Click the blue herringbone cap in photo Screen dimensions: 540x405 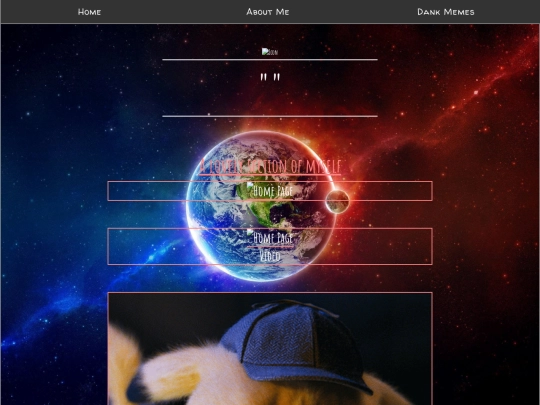pos(296,344)
